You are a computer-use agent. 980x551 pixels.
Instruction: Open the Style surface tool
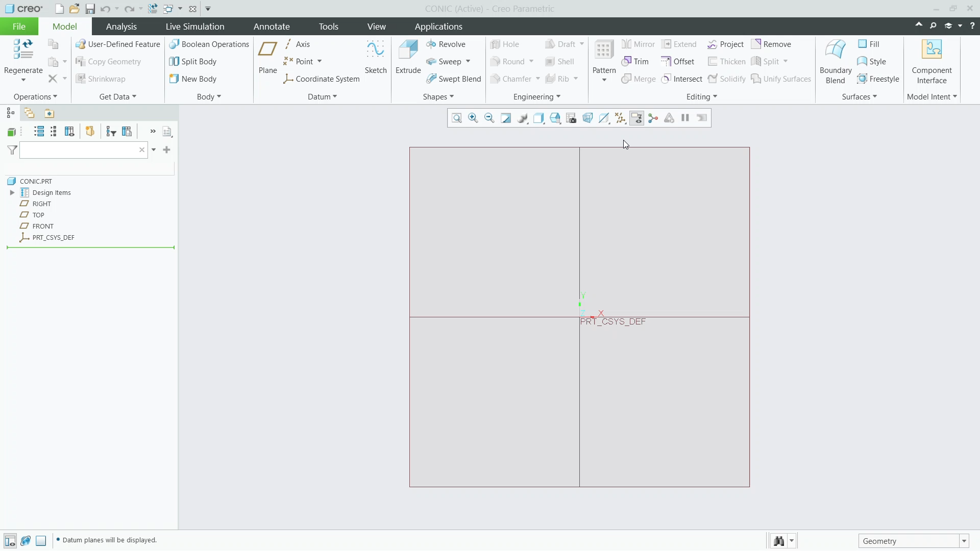872,62
